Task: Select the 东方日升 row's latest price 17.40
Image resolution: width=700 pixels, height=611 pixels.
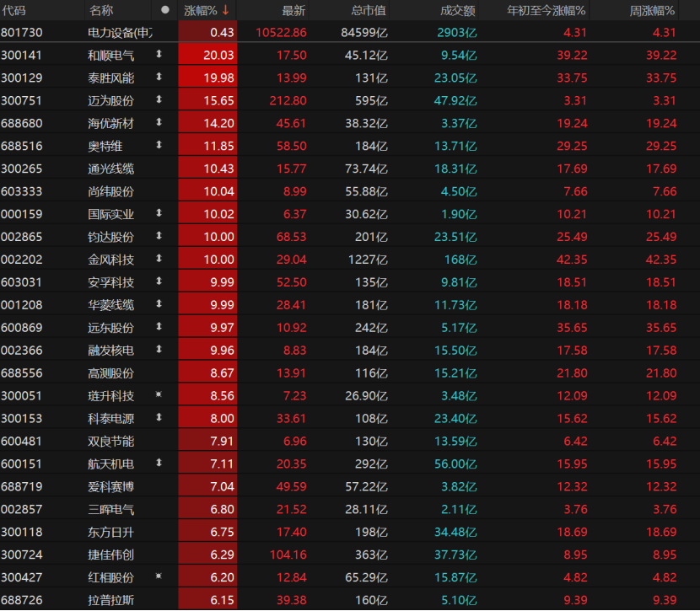Action: (291, 532)
